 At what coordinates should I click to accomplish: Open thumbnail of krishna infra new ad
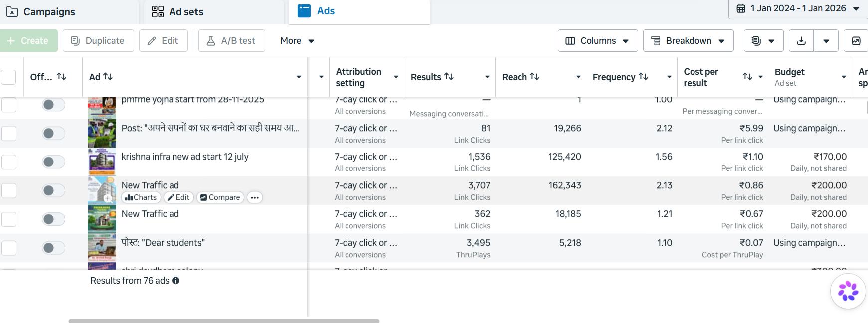pyautogui.click(x=102, y=161)
